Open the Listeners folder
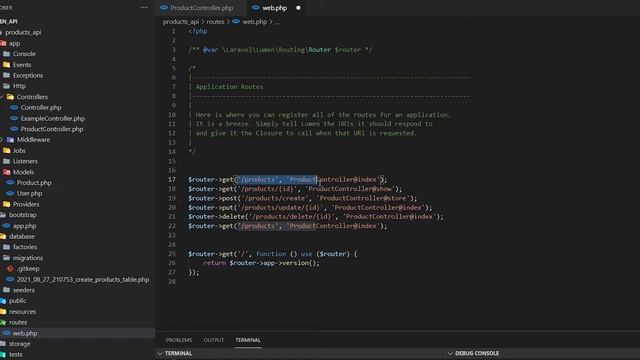Screen dimensions: 640x360 [25, 161]
